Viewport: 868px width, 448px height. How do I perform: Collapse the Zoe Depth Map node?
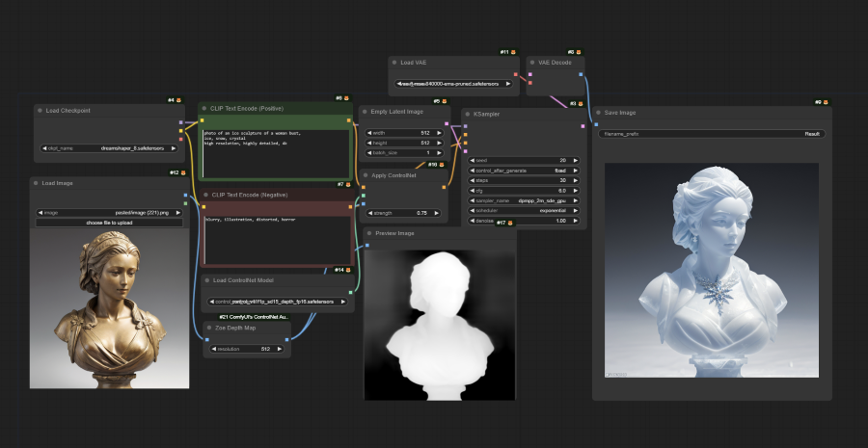pos(209,328)
